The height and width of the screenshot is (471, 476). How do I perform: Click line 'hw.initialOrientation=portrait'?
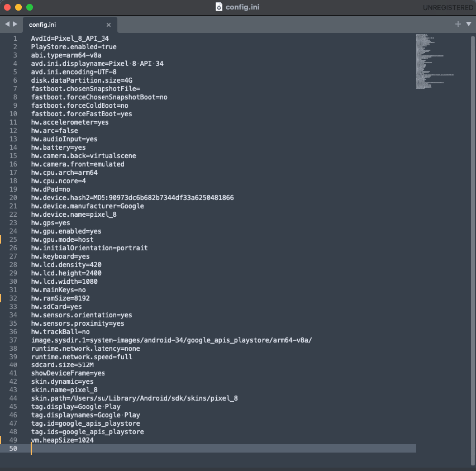tap(89, 248)
